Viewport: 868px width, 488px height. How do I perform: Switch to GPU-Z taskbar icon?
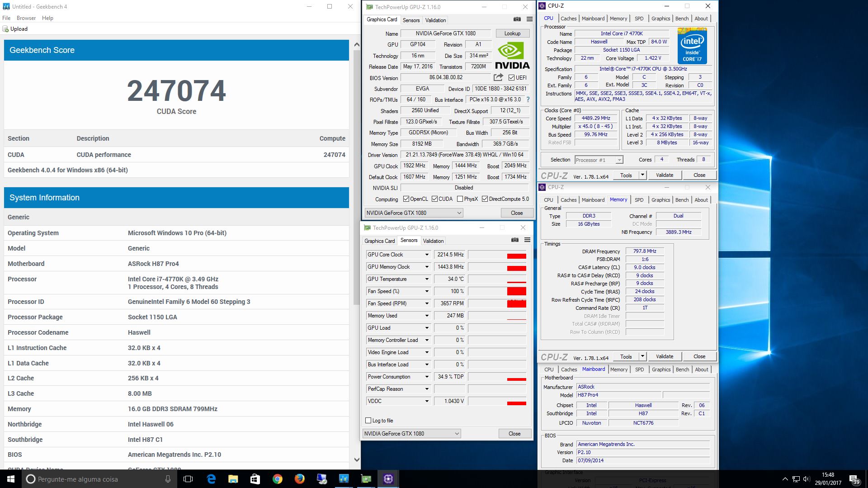366,479
